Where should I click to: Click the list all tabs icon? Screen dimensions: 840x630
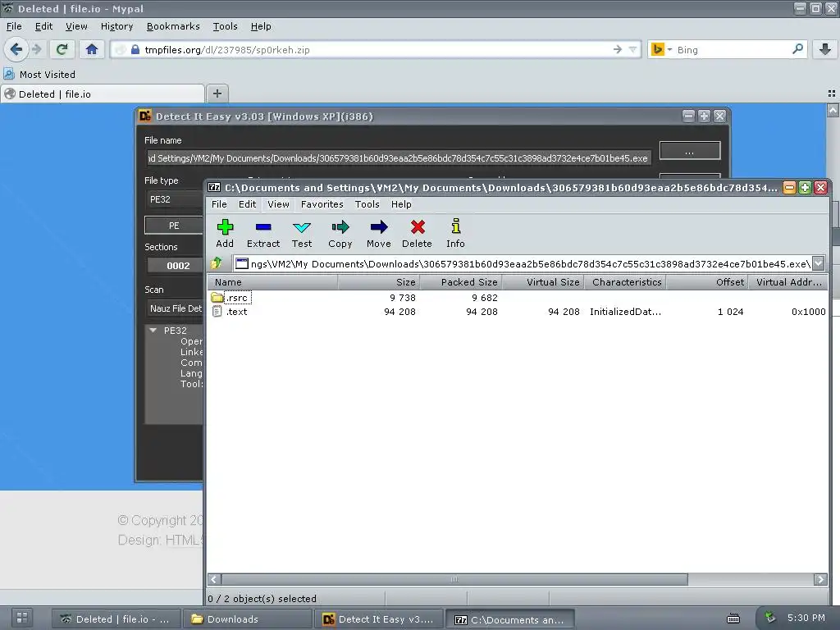(832, 94)
